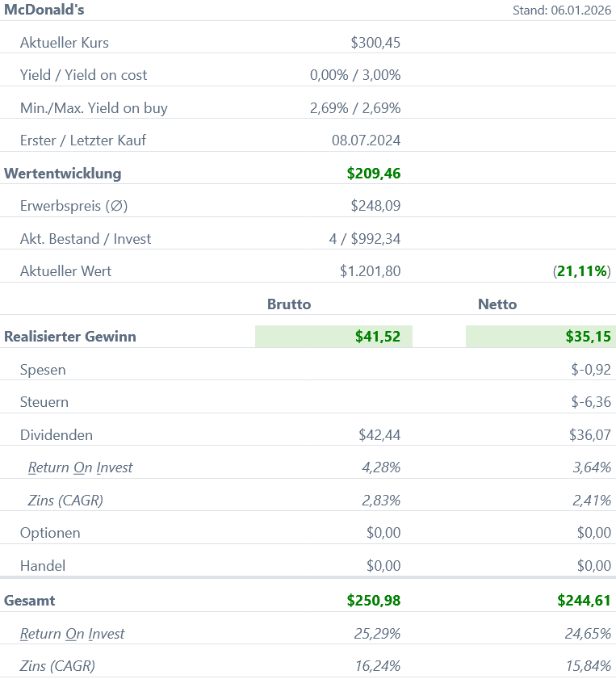This screenshot has height=679, width=616.
Task: Select the Min./Max. Yield on buy value
Action: (x=355, y=107)
